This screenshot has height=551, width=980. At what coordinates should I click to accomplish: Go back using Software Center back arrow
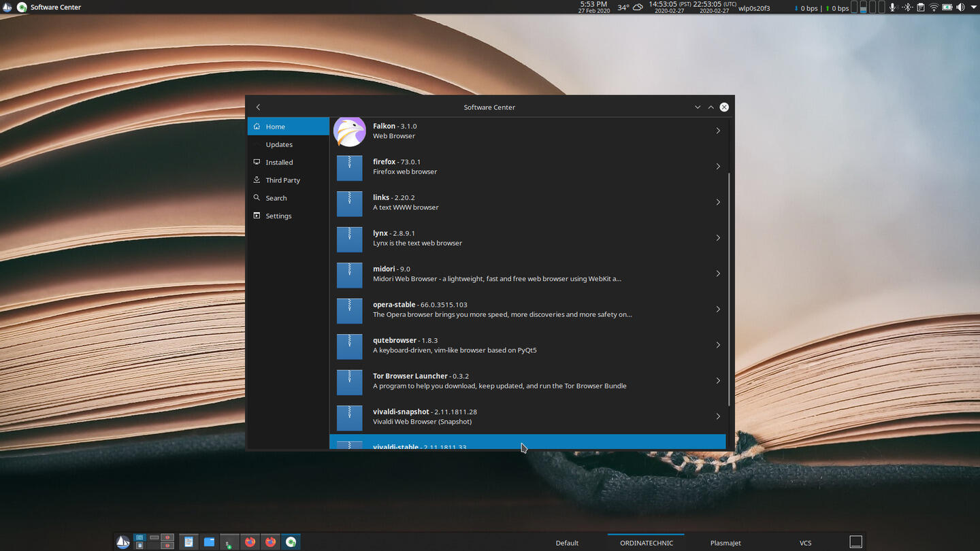pyautogui.click(x=258, y=107)
